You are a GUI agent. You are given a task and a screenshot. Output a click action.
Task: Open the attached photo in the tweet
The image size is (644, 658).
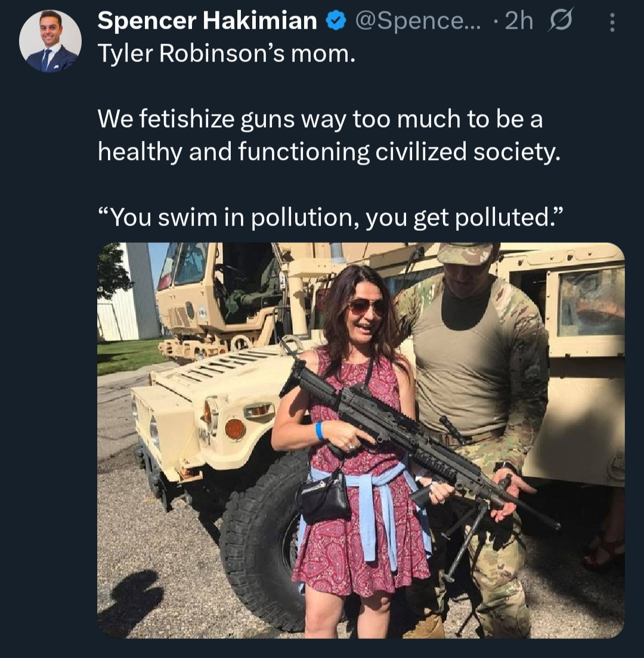(360, 440)
